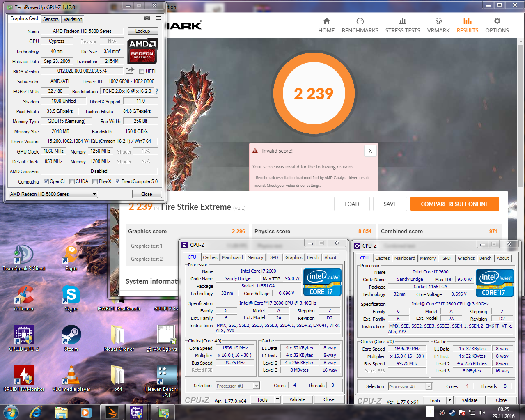Click Validate in left CPU-Z
The width and height of the screenshot is (525, 420).
[297, 399]
